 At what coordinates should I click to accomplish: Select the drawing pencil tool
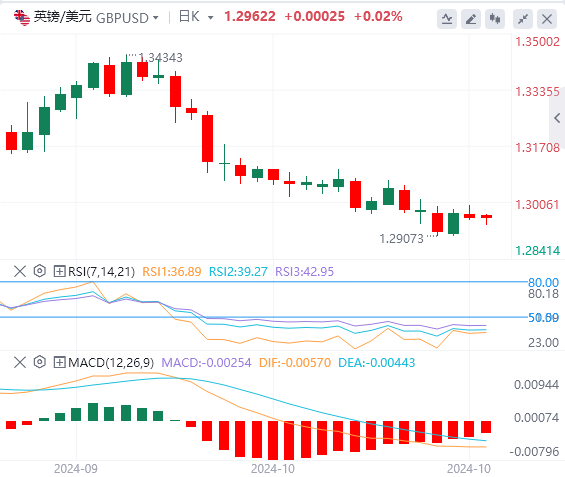[471, 19]
